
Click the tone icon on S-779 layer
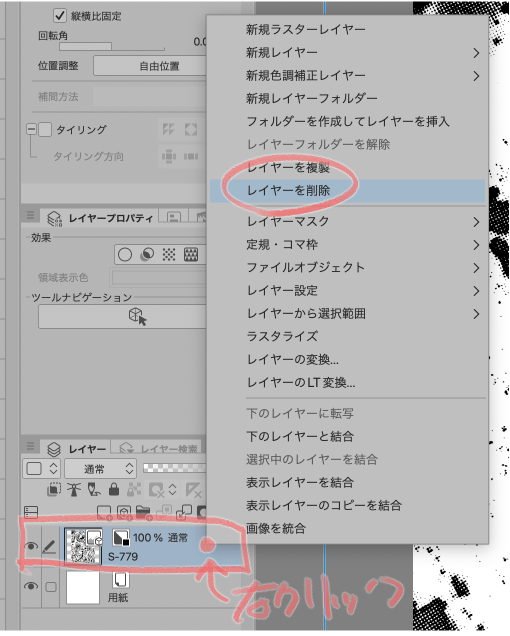pos(121,537)
